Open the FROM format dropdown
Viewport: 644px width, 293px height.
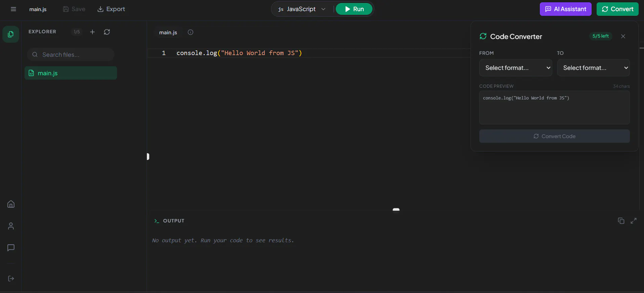tap(516, 68)
